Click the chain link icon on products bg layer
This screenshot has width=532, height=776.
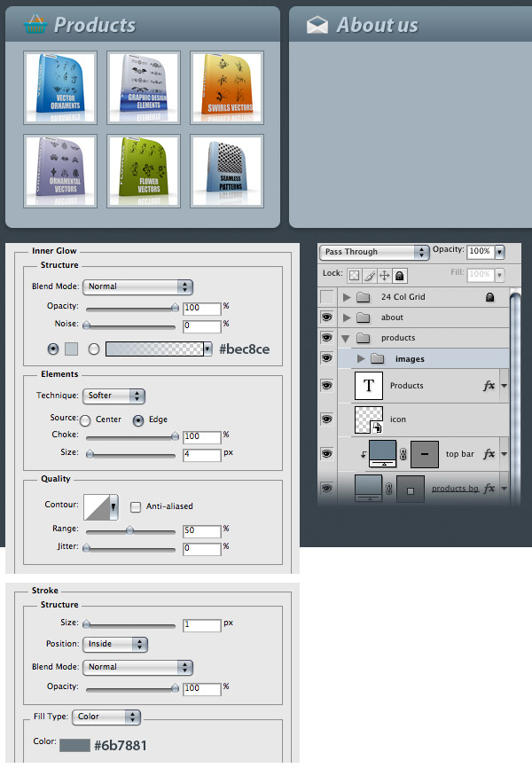tap(388, 489)
